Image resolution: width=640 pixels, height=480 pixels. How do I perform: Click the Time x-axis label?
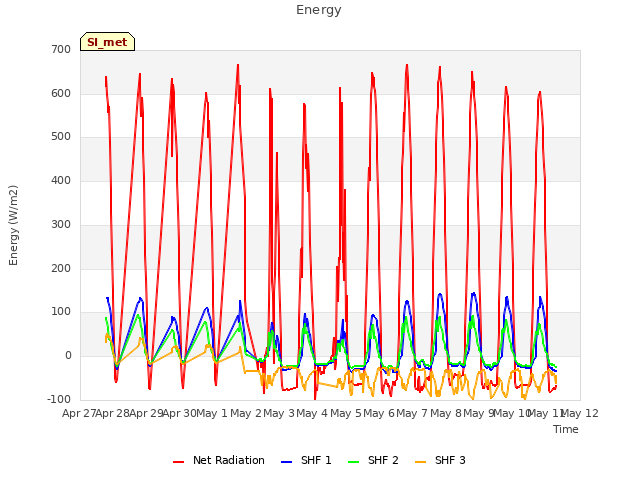pos(566,429)
